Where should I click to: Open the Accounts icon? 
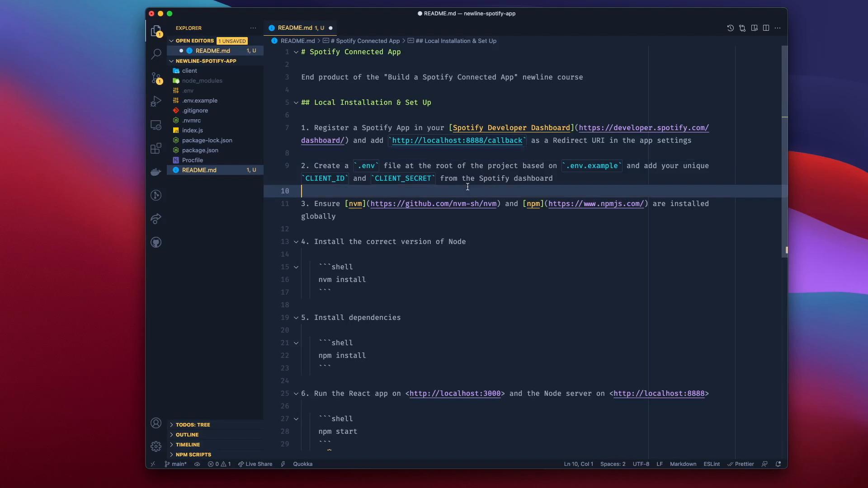coord(156,423)
